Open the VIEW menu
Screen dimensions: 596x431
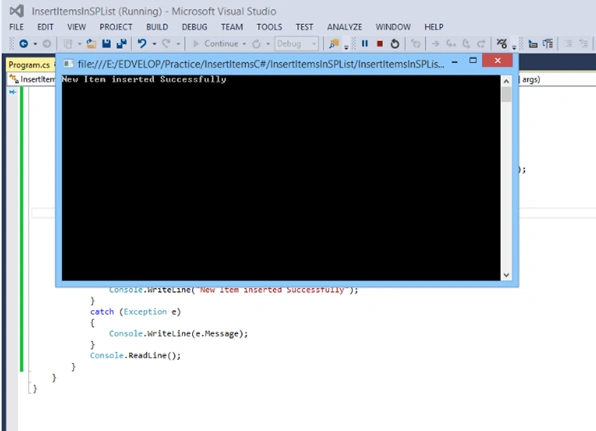click(76, 27)
